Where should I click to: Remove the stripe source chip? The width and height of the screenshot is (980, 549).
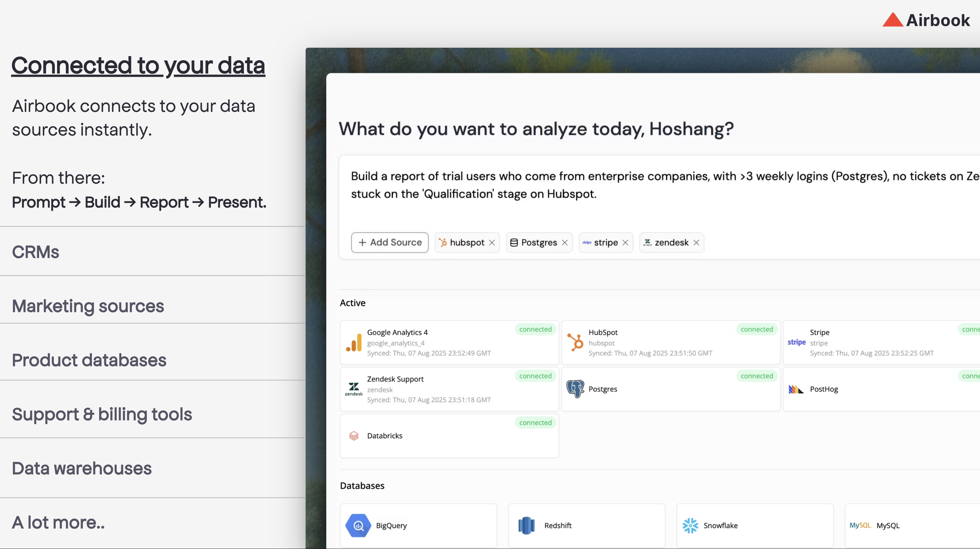[x=625, y=242]
